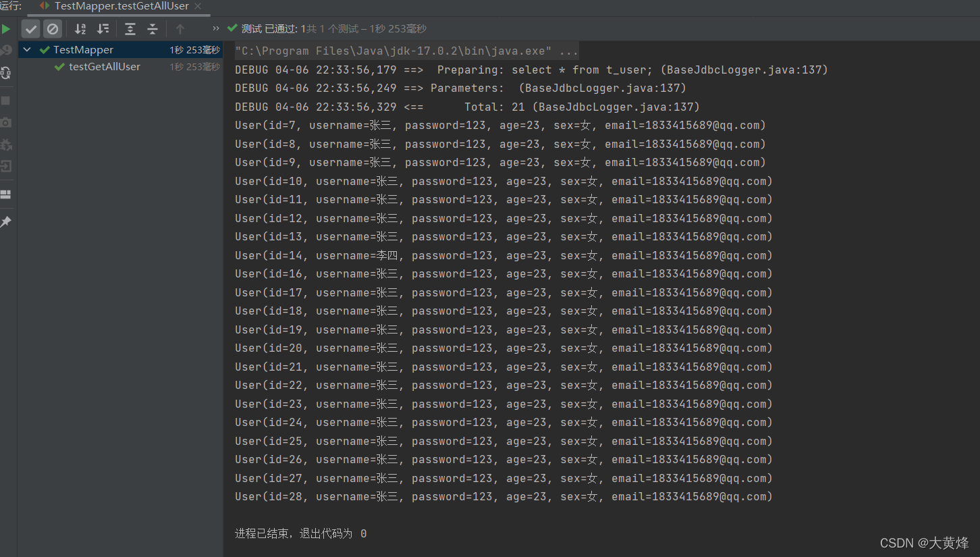
Task: Select the testGetAllUser test row
Action: (x=121, y=67)
